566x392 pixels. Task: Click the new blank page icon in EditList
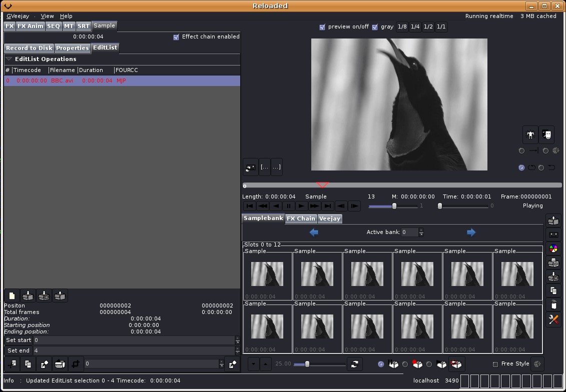12,296
